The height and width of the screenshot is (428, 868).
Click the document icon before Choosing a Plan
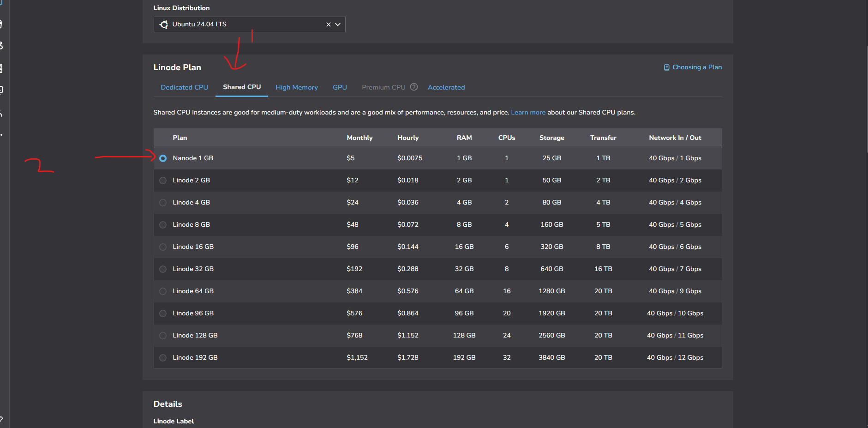(666, 67)
